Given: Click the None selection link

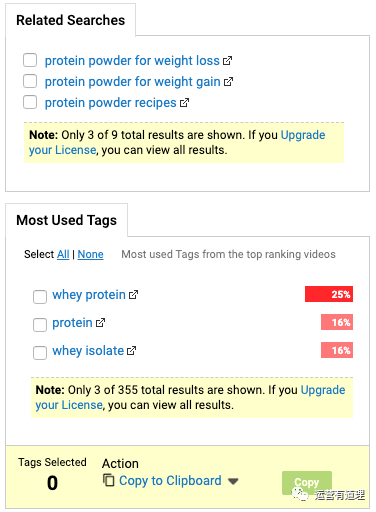Looking at the screenshot, I should (90, 254).
